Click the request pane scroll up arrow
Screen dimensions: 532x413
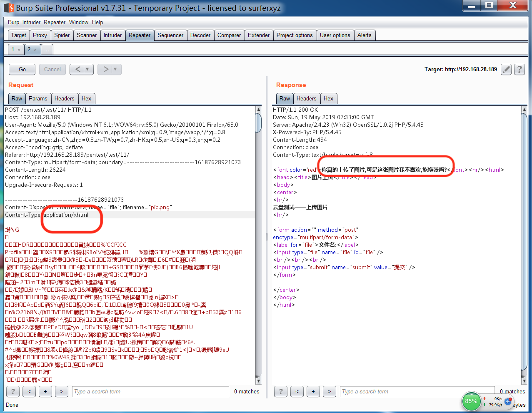tap(258, 110)
